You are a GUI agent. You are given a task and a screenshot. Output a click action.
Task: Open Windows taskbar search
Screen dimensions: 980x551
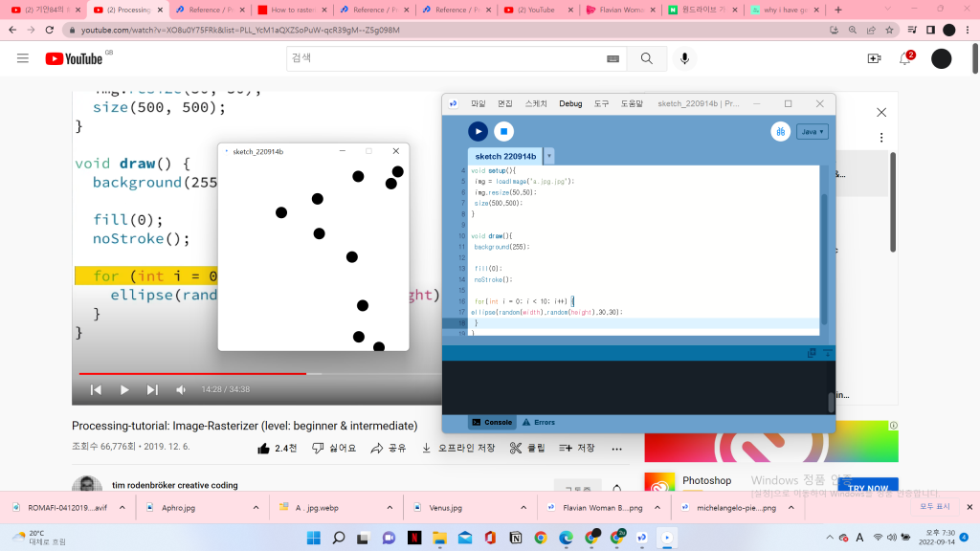click(x=339, y=538)
